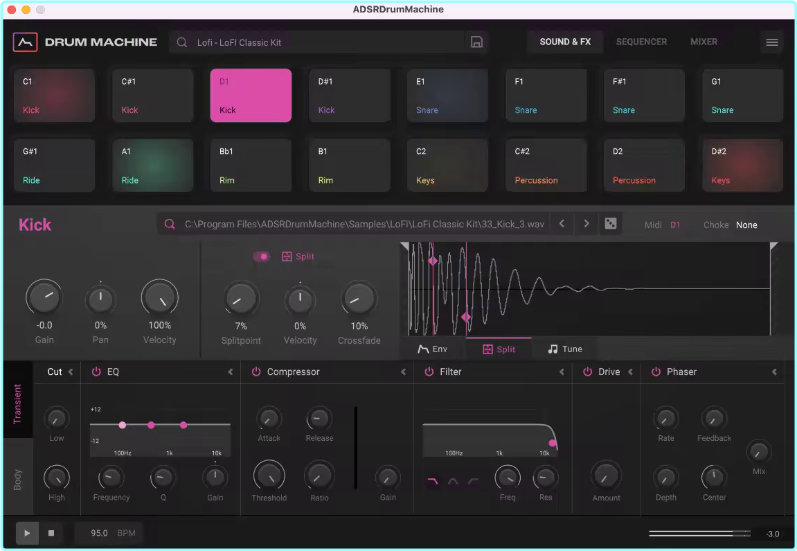Select the D#1 Kick pad
797x551 pixels.
[x=350, y=96]
